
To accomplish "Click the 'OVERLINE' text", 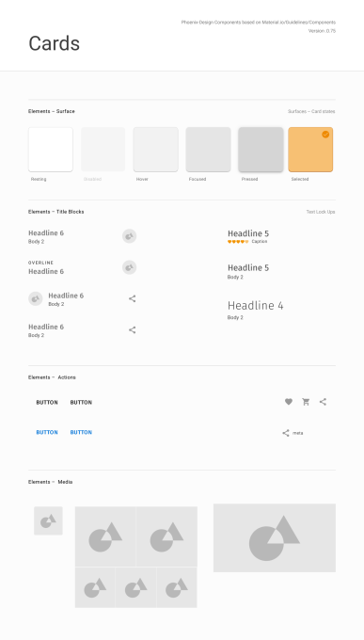I will coord(40,263).
